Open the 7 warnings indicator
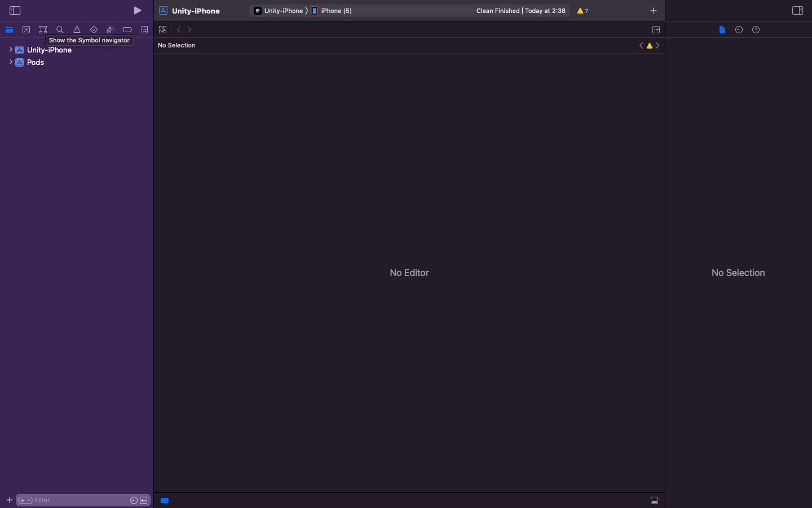This screenshot has height=508, width=812. click(x=582, y=11)
